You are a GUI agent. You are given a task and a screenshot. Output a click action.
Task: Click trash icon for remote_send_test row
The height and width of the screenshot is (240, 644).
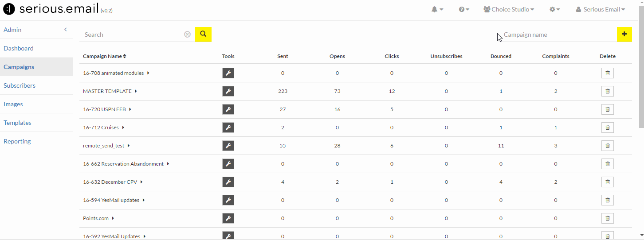(x=608, y=146)
